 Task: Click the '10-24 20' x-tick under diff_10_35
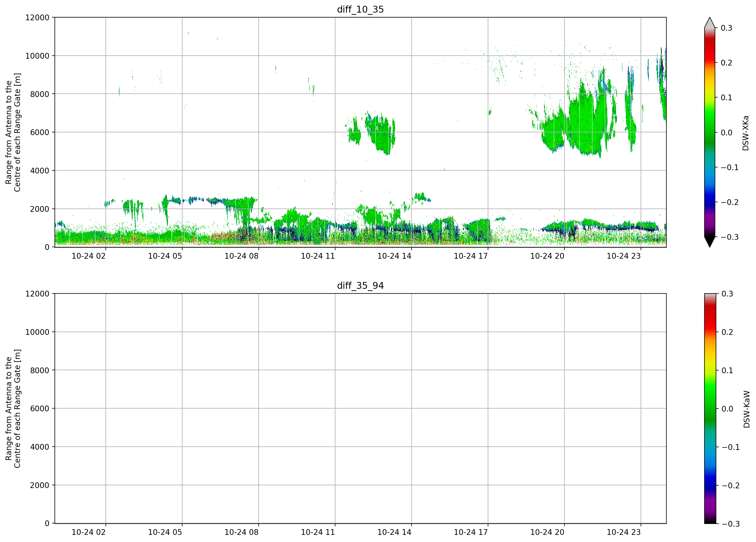click(547, 256)
